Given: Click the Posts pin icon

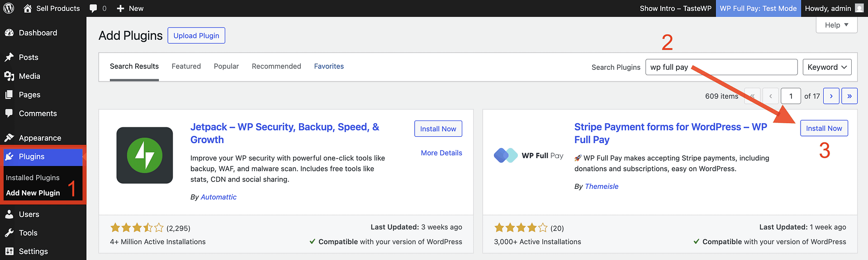Looking at the screenshot, I should pyautogui.click(x=9, y=57).
